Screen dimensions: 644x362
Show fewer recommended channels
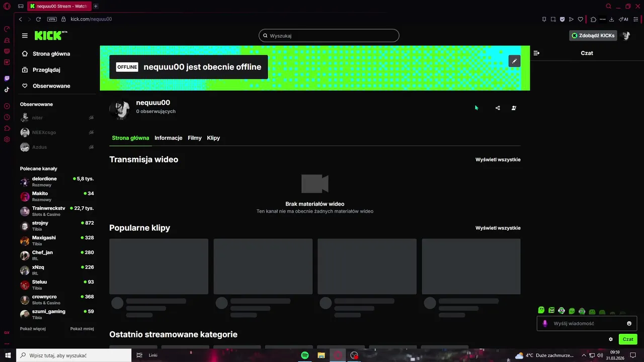[82, 329]
